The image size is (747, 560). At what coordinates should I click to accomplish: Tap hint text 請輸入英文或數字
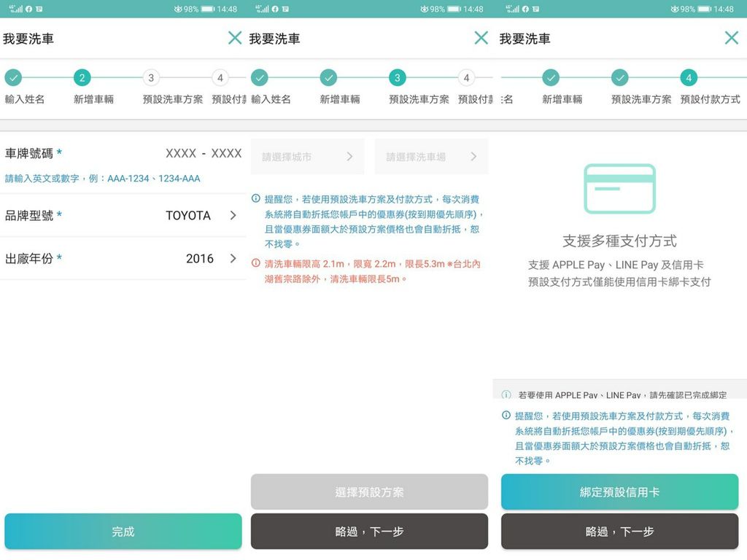coord(102,178)
